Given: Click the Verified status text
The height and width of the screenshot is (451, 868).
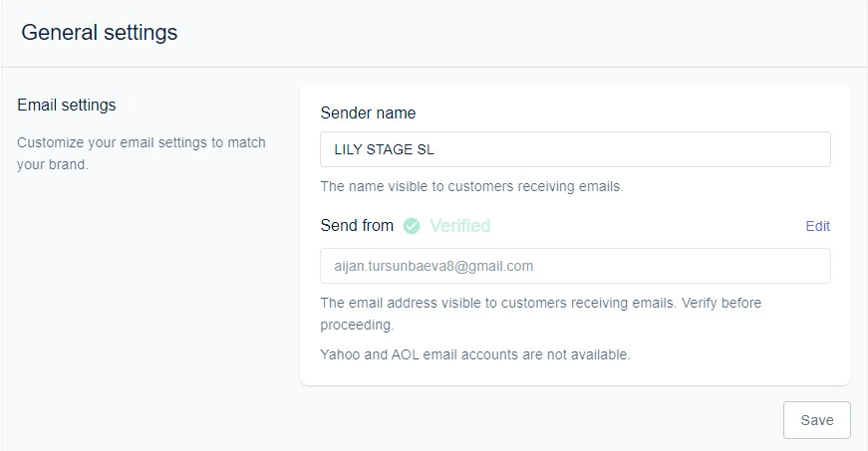Looking at the screenshot, I should point(459,226).
